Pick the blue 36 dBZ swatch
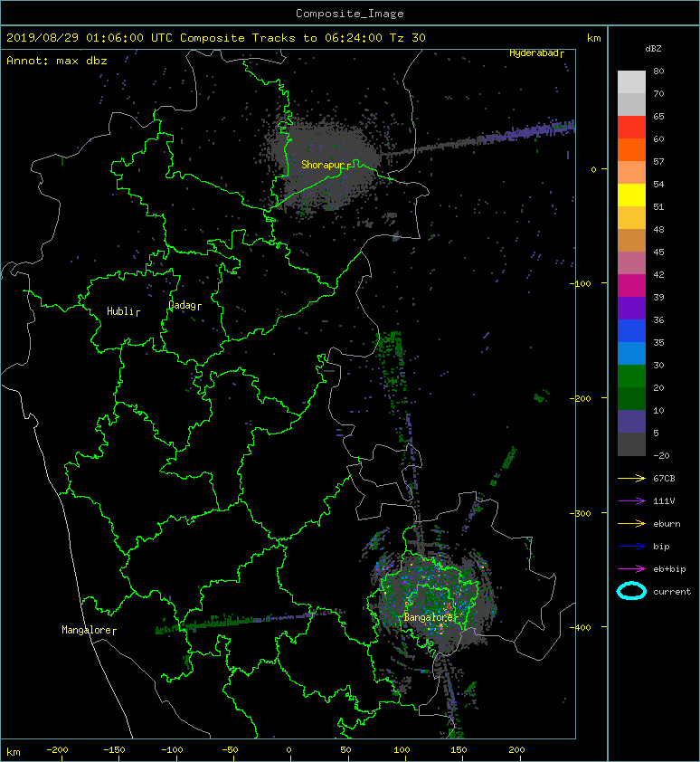Viewport: 700px width, 762px height. click(x=631, y=331)
